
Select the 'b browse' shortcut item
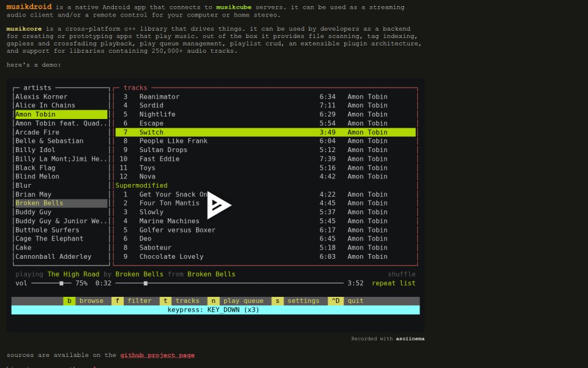83,301
